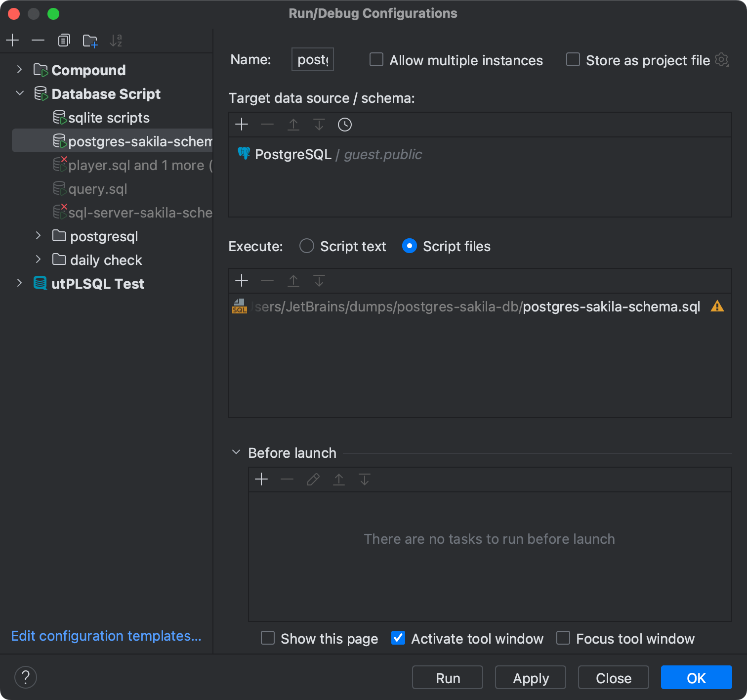Expand the Compound configuration group
The height and width of the screenshot is (700, 747).
click(19, 70)
